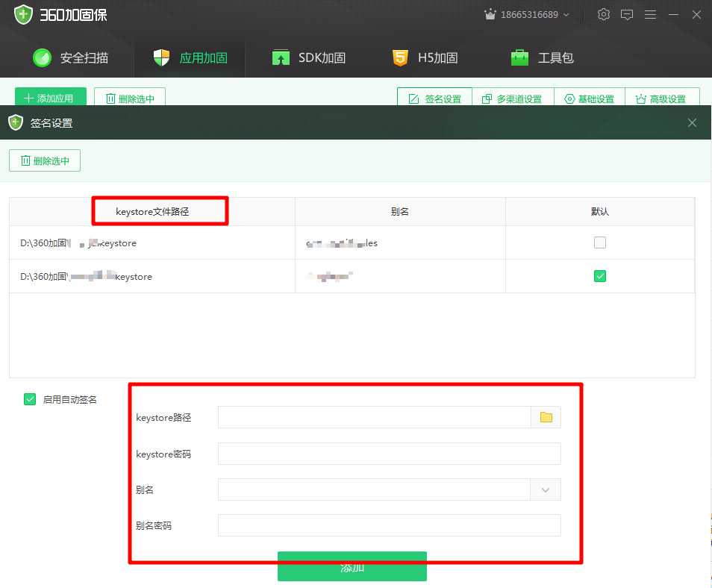The height and width of the screenshot is (588, 712).
Task: Switch to the 应用加固 tab
Action: click(x=190, y=57)
